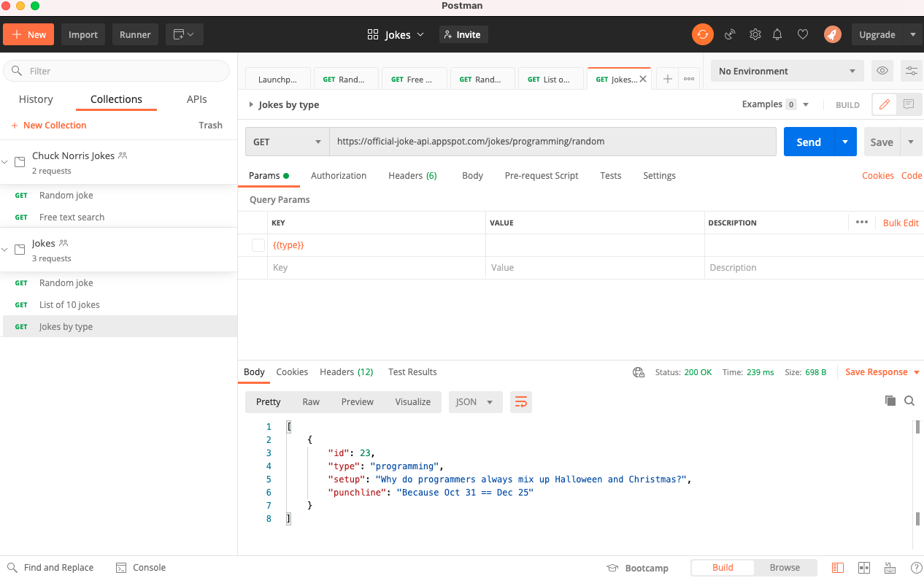Switch to Build mode
The width and height of the screenshot is (924, 578).
coord(723,568)
